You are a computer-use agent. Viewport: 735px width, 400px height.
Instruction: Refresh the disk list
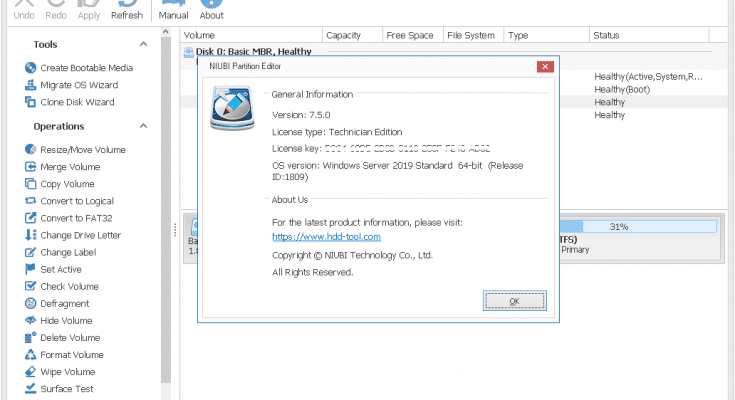tap(127, 10)
